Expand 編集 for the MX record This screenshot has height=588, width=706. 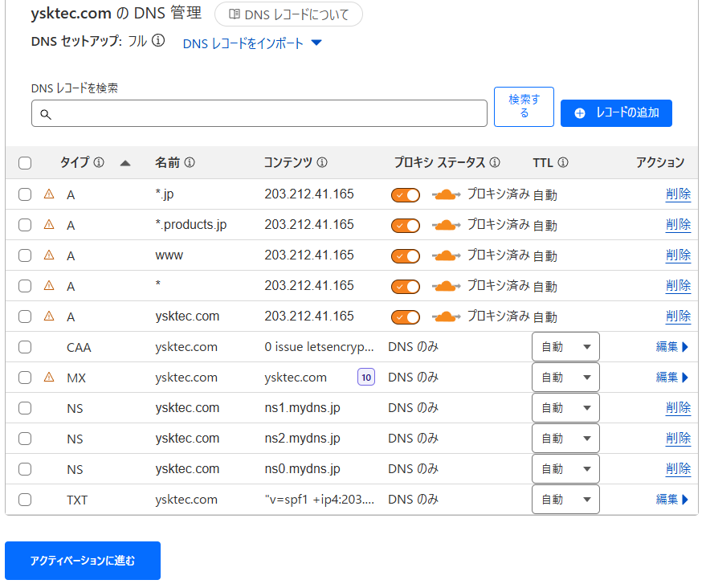672,378
